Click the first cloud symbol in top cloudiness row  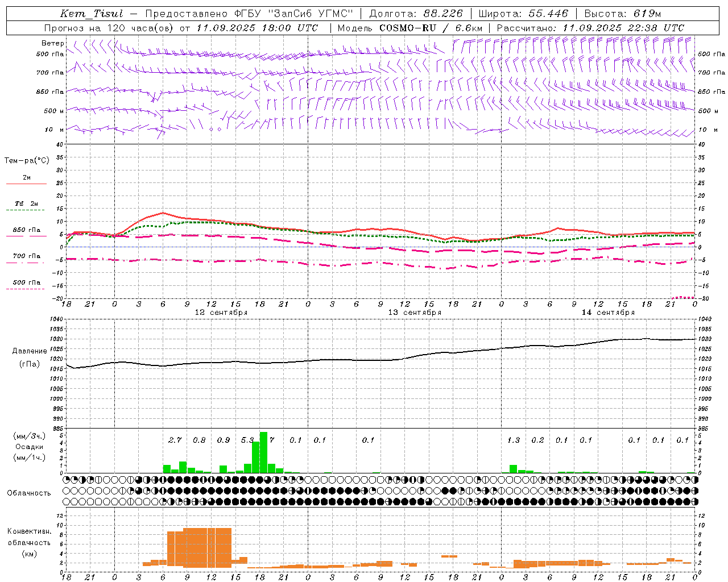pyautogui.click(x=67, y=479)
